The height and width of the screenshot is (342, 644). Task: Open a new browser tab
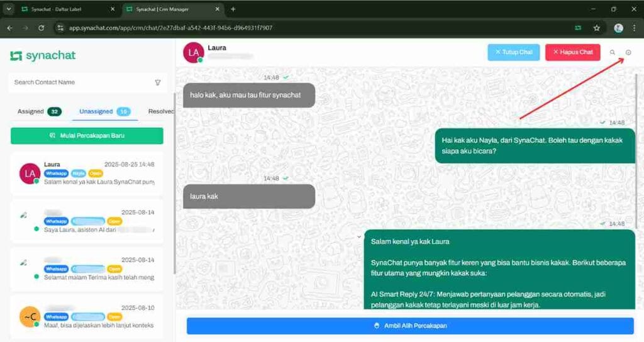[x=233, y=9]
